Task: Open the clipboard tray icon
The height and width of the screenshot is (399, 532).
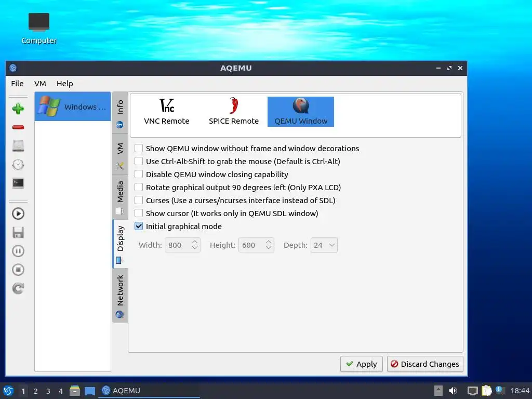Action: click(x=486, y=391)
